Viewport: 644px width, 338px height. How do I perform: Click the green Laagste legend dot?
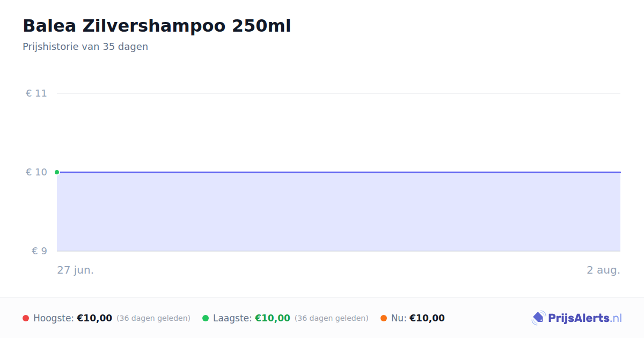click(206, 318)
